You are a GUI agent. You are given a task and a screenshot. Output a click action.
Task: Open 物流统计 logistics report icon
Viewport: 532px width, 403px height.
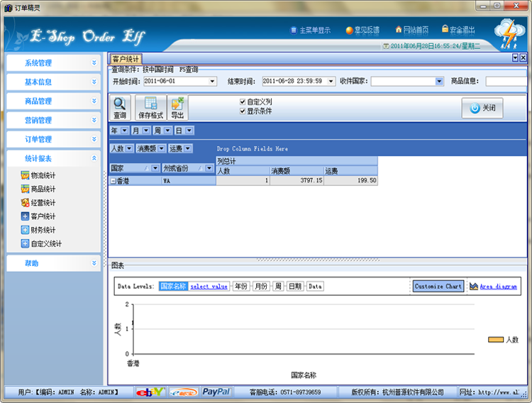click(x=25, y=175)
